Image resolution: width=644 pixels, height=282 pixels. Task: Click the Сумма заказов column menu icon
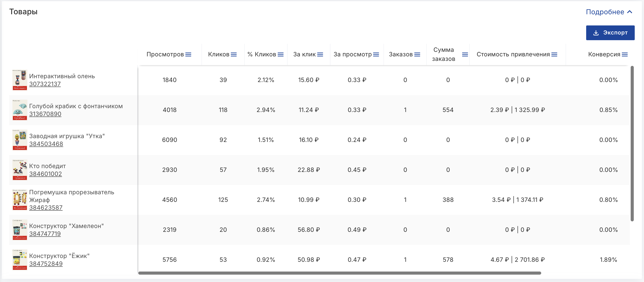point(465,54)
